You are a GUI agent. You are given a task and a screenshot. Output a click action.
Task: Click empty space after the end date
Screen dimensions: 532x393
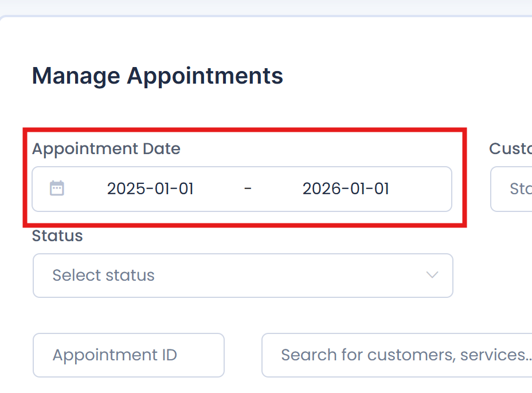[x=421, y=189]
